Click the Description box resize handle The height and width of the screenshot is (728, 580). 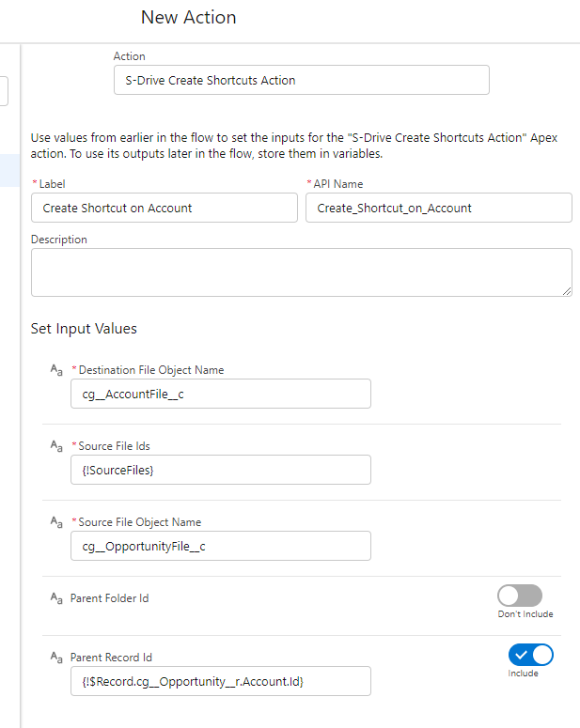pos(567,291)
